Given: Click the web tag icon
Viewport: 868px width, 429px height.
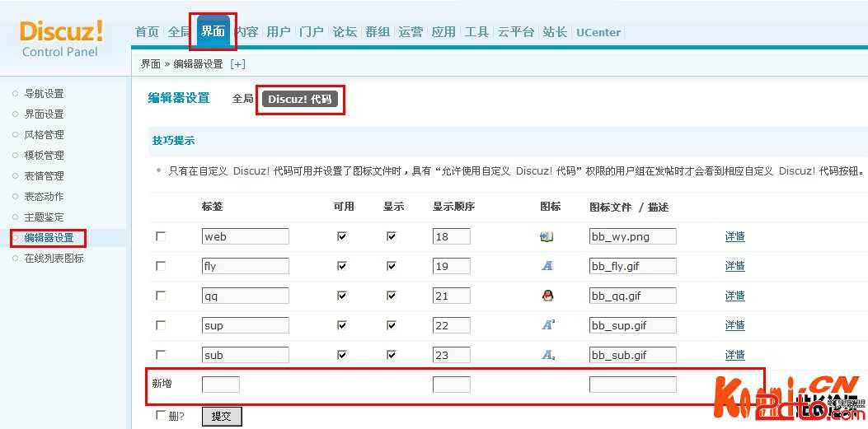Looking at the screenshot, I should pyautogui.click(x=547, y=236).
